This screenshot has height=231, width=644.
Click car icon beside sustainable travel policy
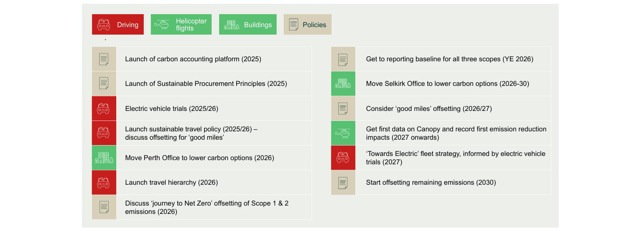click(104, 133)
